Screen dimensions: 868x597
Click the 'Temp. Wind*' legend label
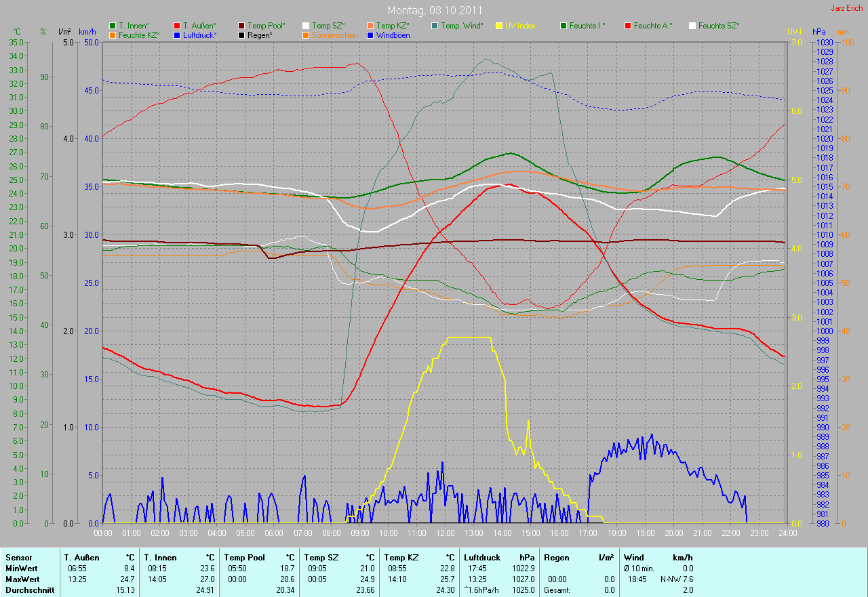coord(462,26)
